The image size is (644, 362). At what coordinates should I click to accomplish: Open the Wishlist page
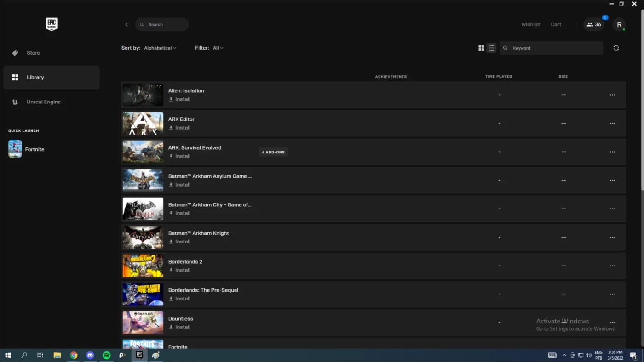coord(531,24)
